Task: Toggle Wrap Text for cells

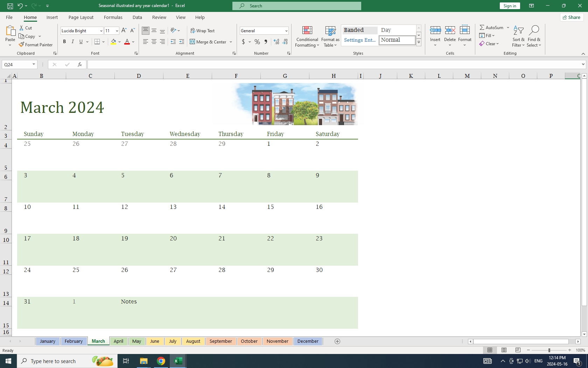Action: (202, 30)
